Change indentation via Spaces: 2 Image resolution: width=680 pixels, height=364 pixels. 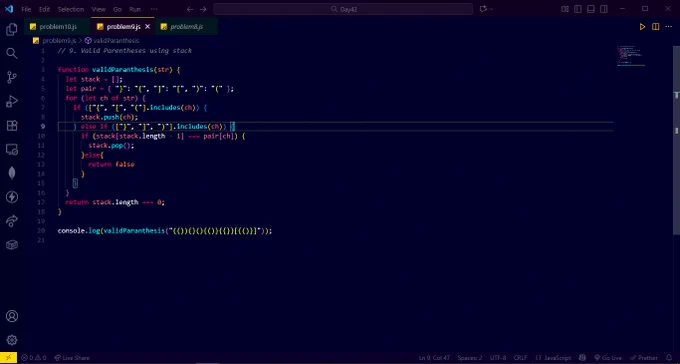tap(470, 358)
